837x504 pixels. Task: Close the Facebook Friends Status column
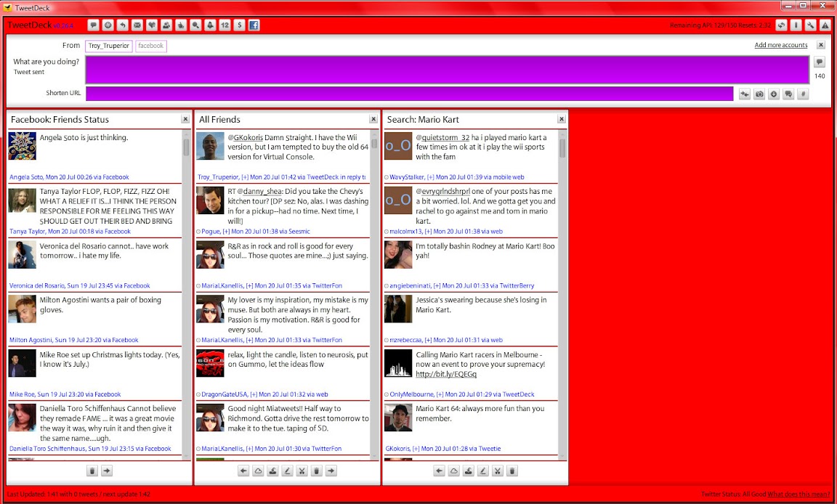[x=185, y=120]
